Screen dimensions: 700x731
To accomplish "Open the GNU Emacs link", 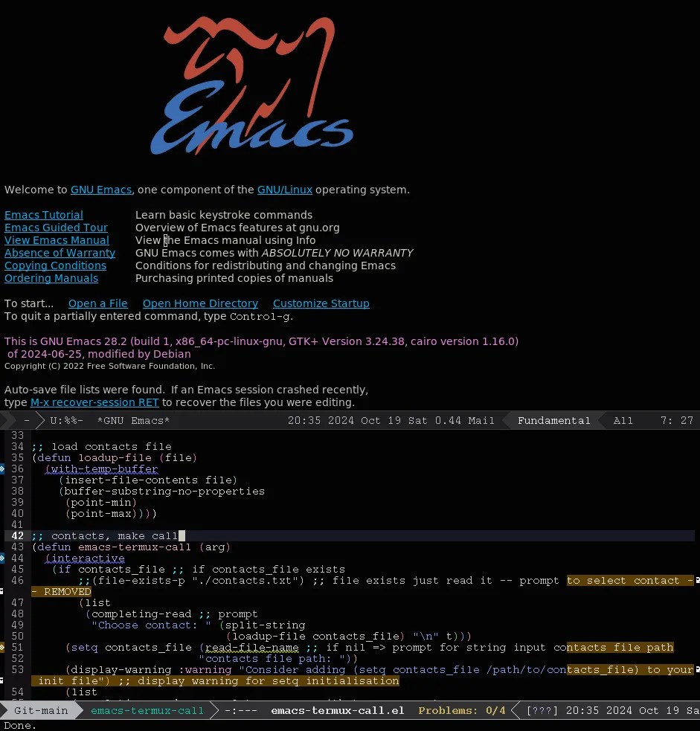I will pyautogui.click(x=101, y=190).
